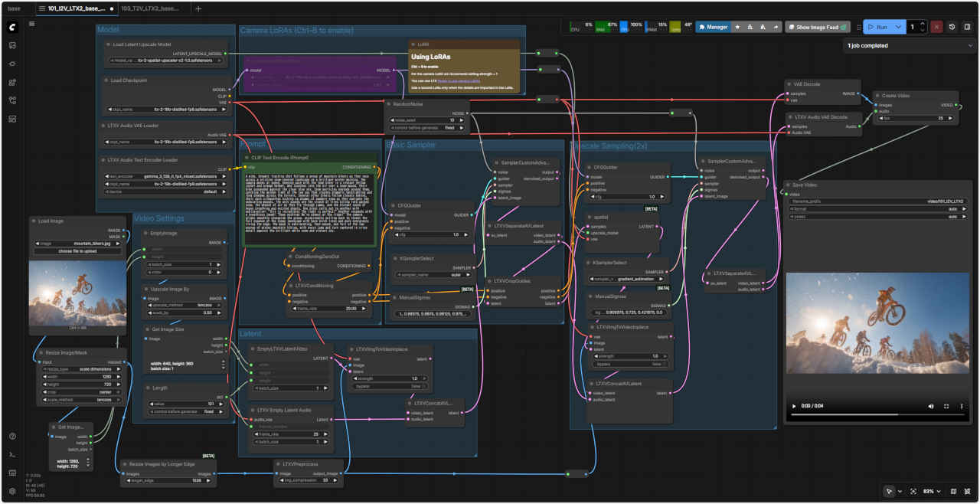This screenshot has height=504, width=980.
Task: Open the settings gear in left sidebar
Action: [12, 491]
